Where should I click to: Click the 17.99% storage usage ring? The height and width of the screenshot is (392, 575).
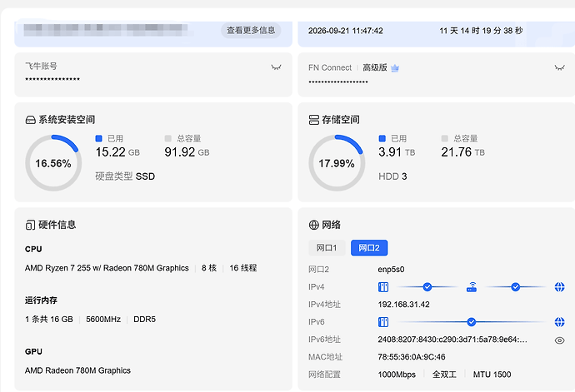tap(337, 163)
